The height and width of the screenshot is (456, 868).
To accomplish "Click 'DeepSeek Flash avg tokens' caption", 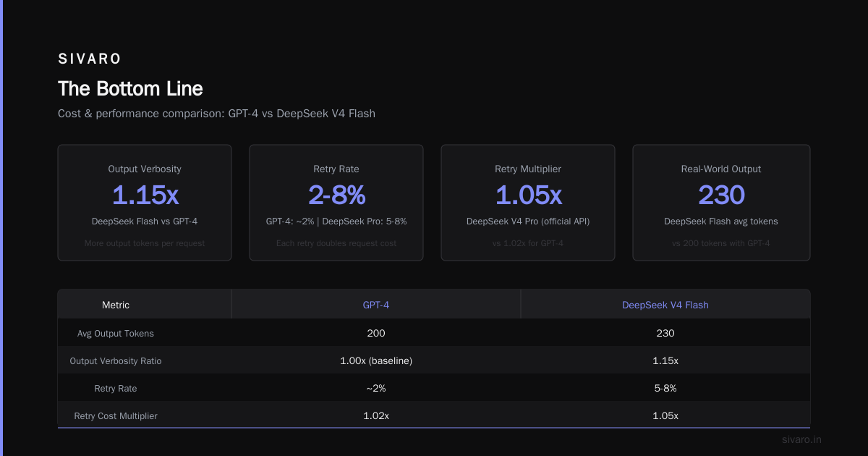I will (721, 221).
